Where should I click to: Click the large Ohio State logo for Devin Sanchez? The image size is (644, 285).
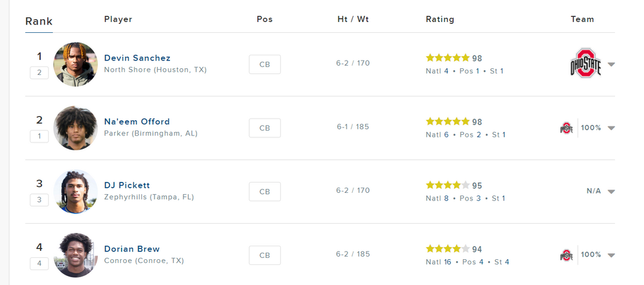point(585,63)
